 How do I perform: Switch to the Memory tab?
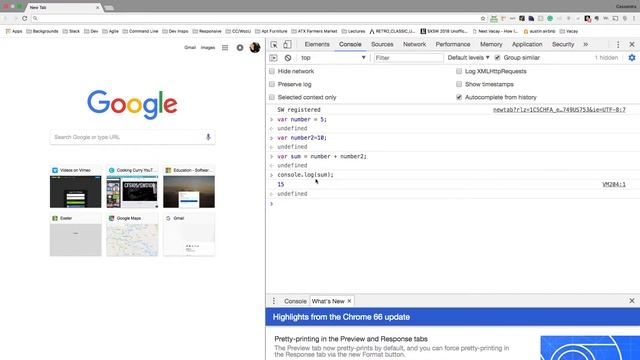(491, 44)
